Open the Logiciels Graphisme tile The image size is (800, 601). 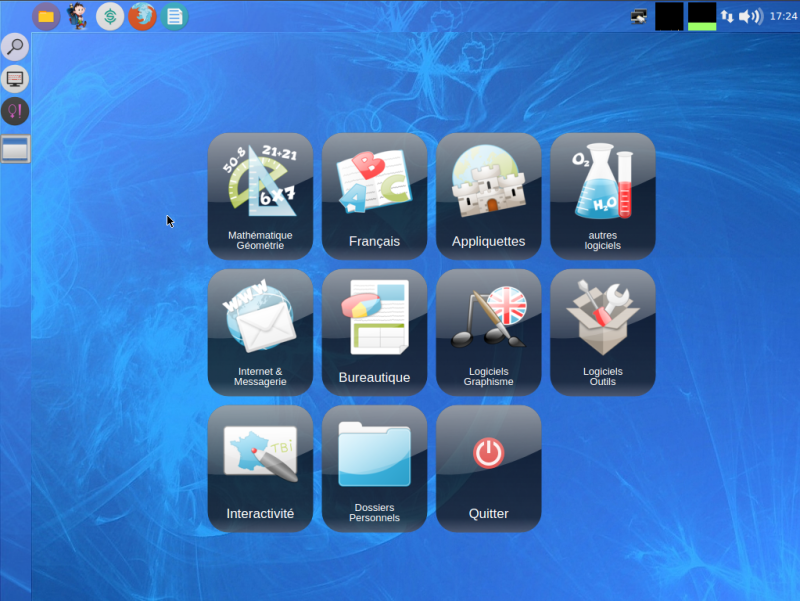pos(488,333)
